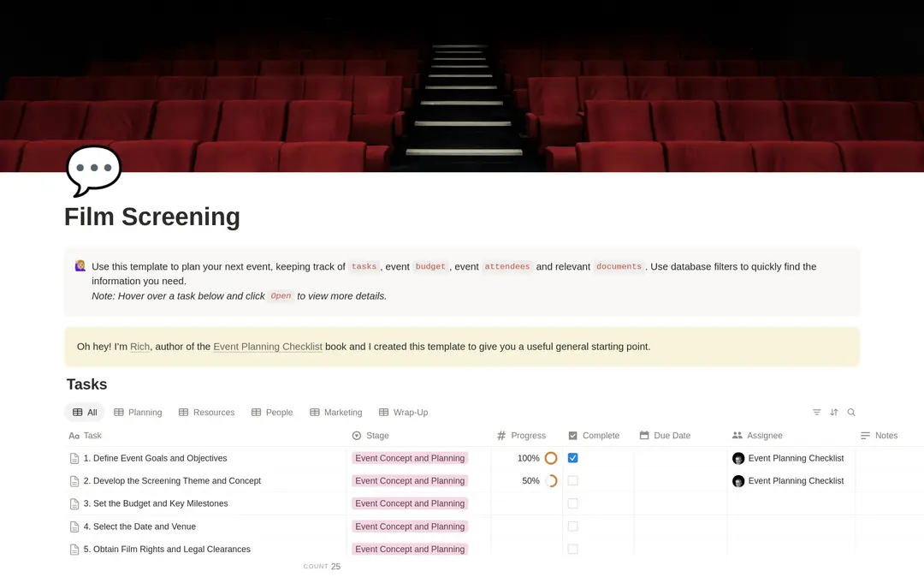This screenshot has height=577, width=924.
Task: Open the Rich author link
Action: pyautogui.click(x=139, y=347)
